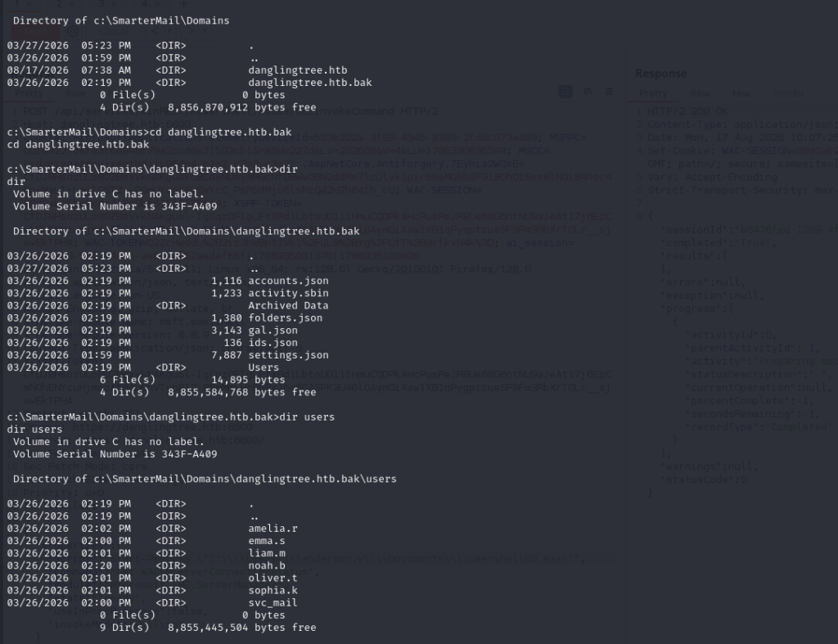This screenshot has height=644, width=838.
Task: Click 'Directory of c:\SmarterMail\Domains' top heading
Action: pyautogui.click(x=121, y=20)
